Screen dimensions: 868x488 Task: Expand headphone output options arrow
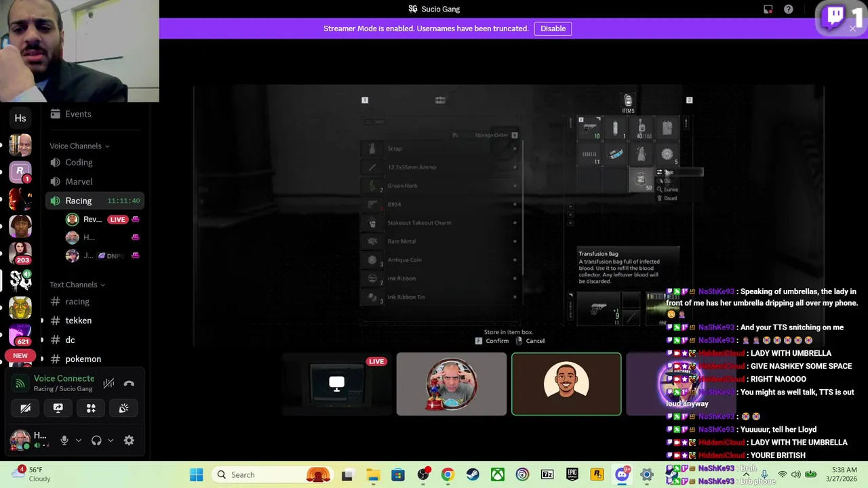[111, 441]
